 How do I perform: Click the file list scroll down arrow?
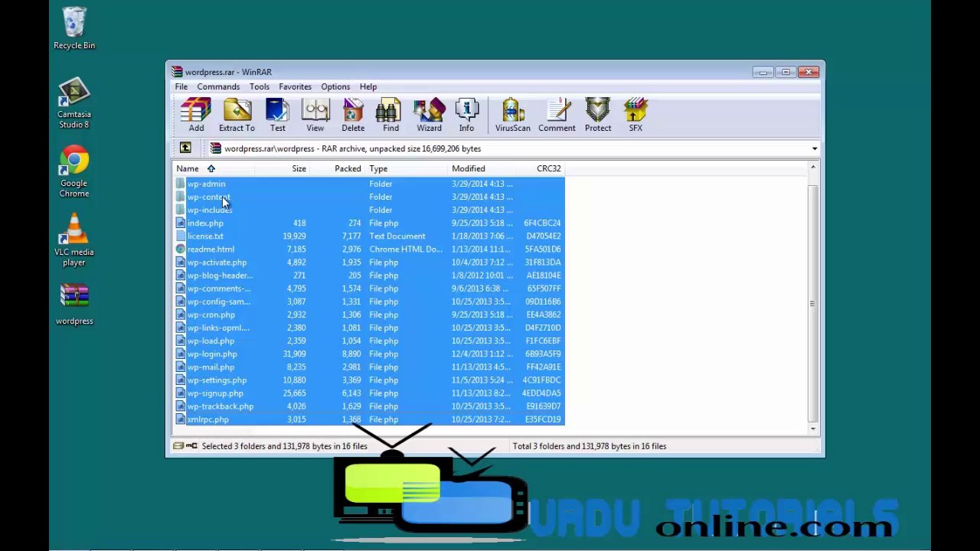click(813, 429)
